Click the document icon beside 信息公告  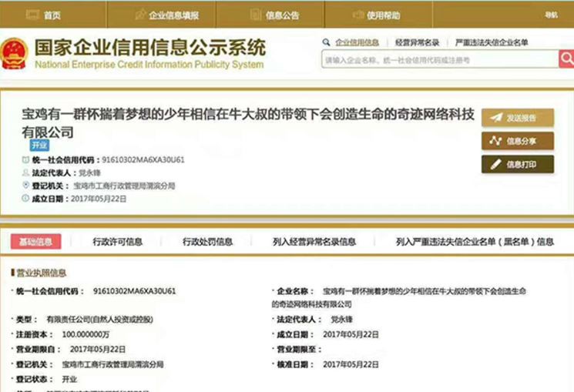click(256, 15)
